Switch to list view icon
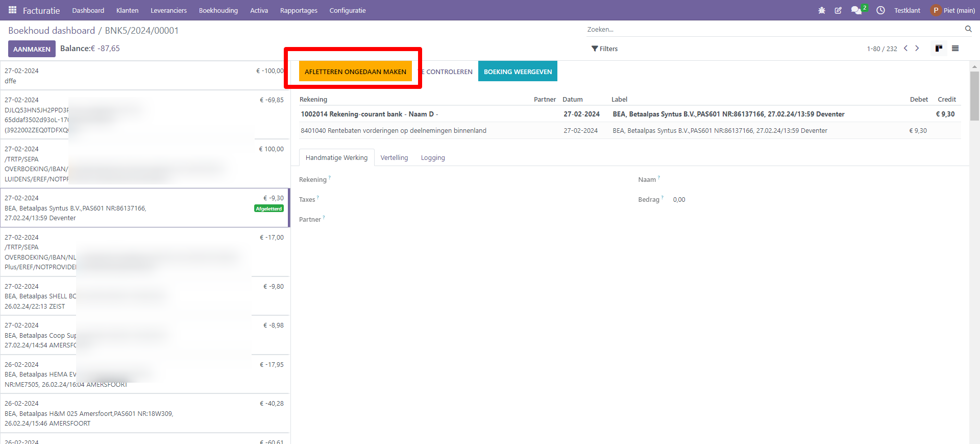Image resolution: width=980 pixels, height=444 pixels. 955,49
